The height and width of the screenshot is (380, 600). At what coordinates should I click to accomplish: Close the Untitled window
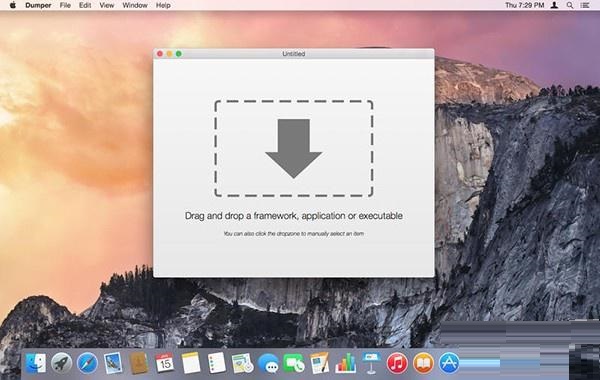click(160, 54)
